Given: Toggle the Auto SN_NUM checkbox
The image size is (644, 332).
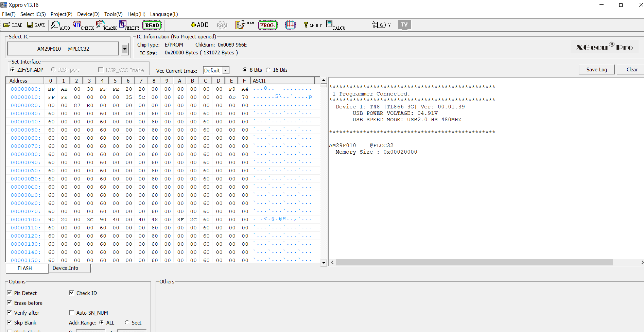Looking at the screenshot, I should click(x=72, y=313).
